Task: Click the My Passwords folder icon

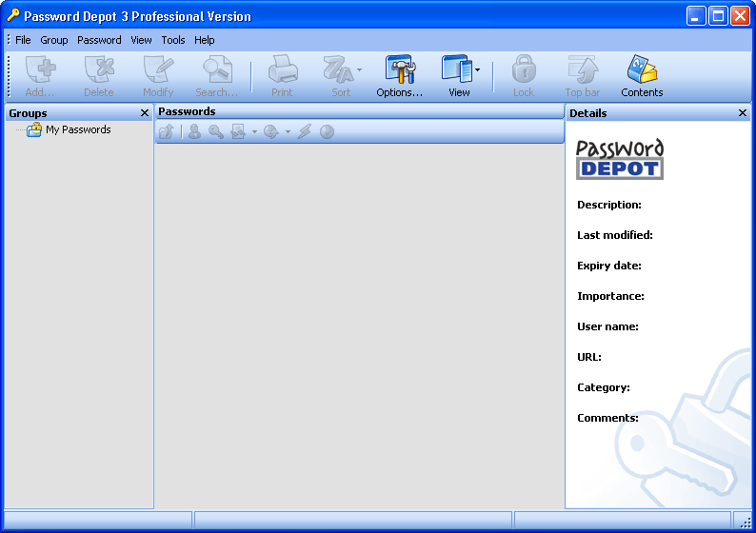Action: tap(34, 129)
